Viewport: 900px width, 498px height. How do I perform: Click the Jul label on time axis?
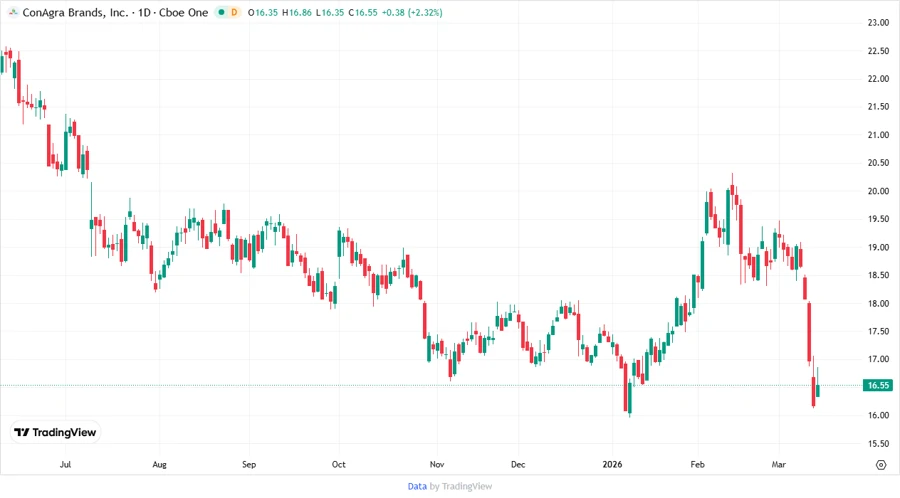pyautogui.click(x=65, y=465)
